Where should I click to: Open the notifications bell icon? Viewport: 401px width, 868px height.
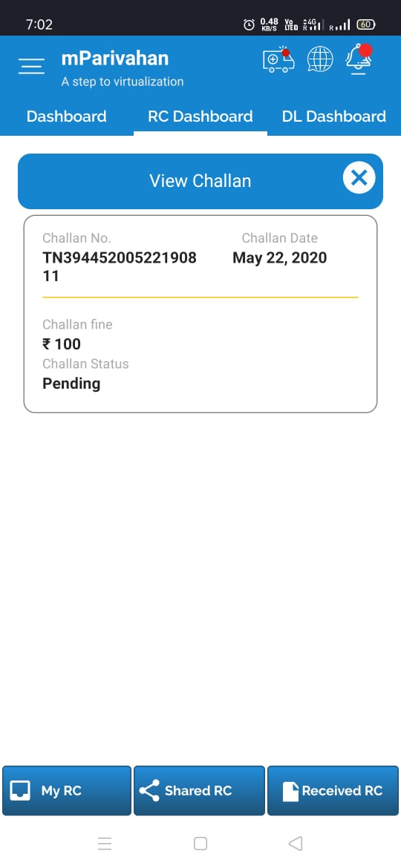[359, 59]
